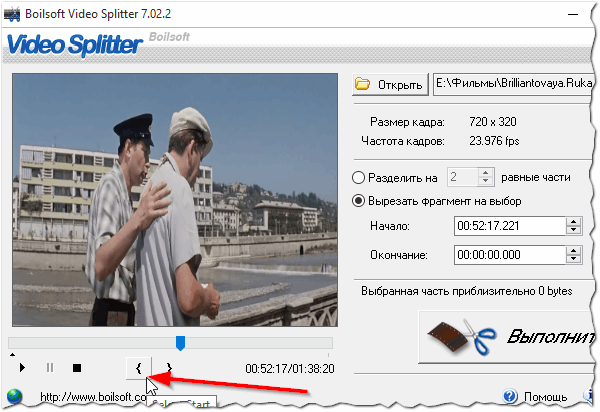The height and width of the screenshot is (412, 600).
Task: Stop the video playback
Action: point(77,368)
